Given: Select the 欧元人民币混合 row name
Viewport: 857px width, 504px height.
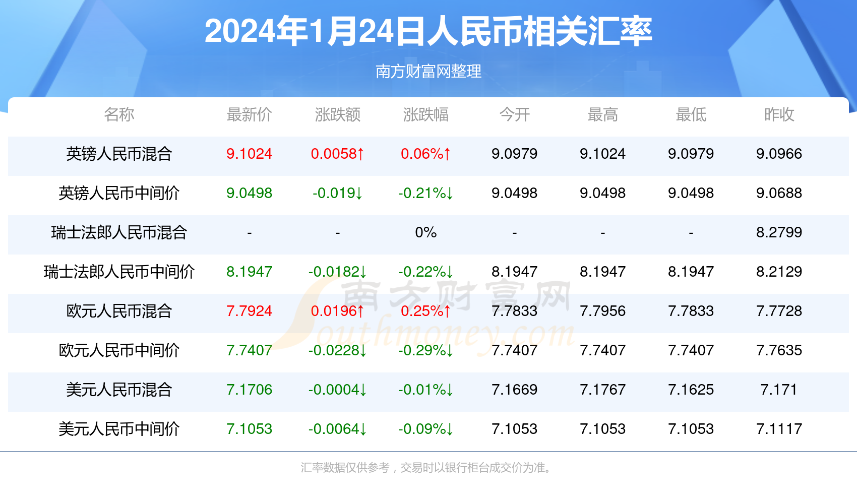Looking at the screenshot, I should 119,311.
